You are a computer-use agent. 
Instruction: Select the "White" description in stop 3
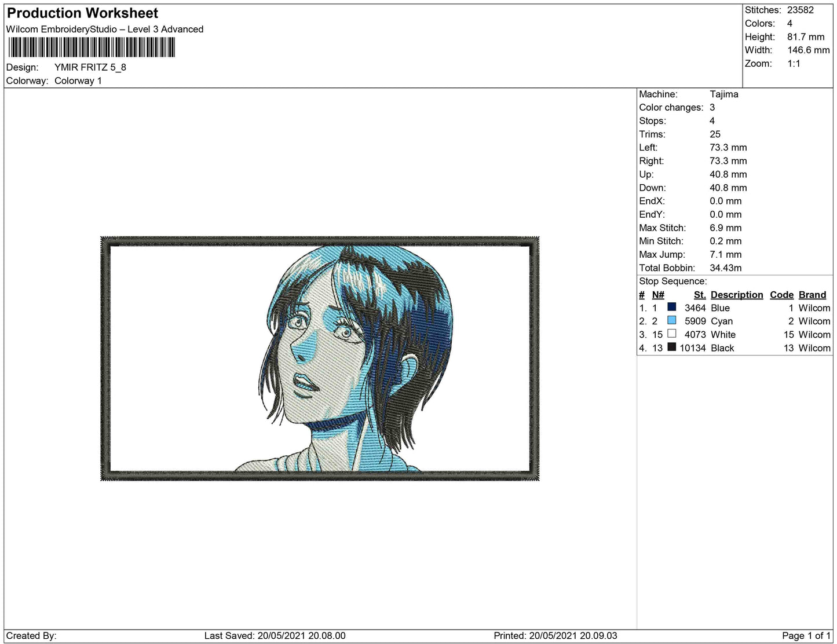coord(723,334)
